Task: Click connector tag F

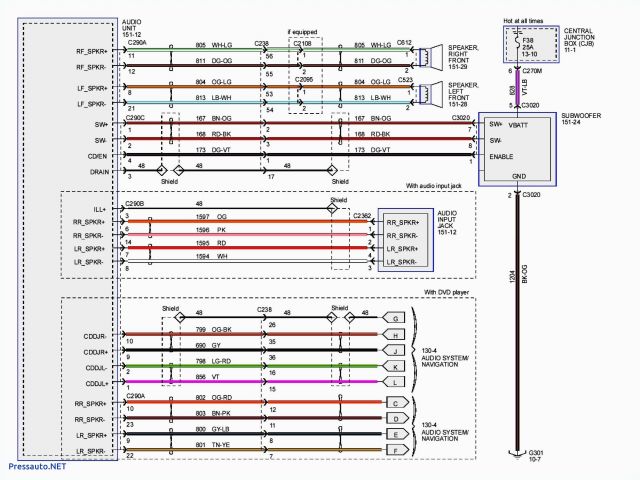Action: point(397,451)
